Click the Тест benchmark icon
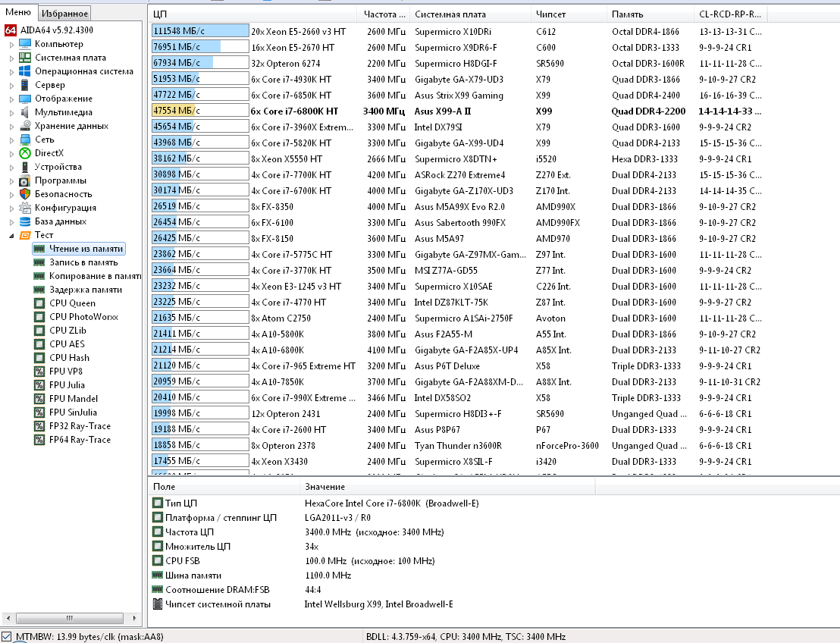This screenshot has width=840, height=643. point(25,235)
